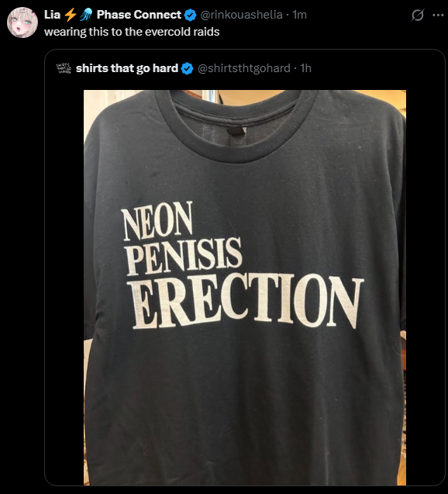Click the text 'wearing this to the evercold raids'
This screenshot has height=494, width=448.
point(132,32)
